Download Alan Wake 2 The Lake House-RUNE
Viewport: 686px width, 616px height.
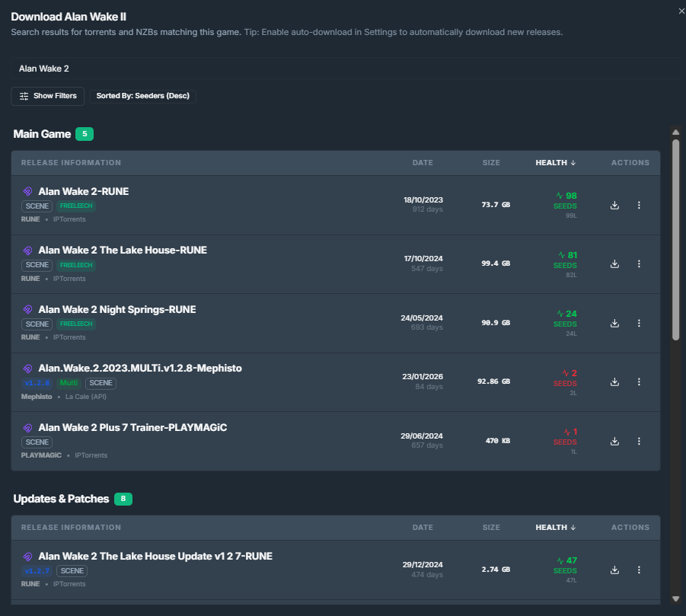pyautogui.click(x=614, y=263)
